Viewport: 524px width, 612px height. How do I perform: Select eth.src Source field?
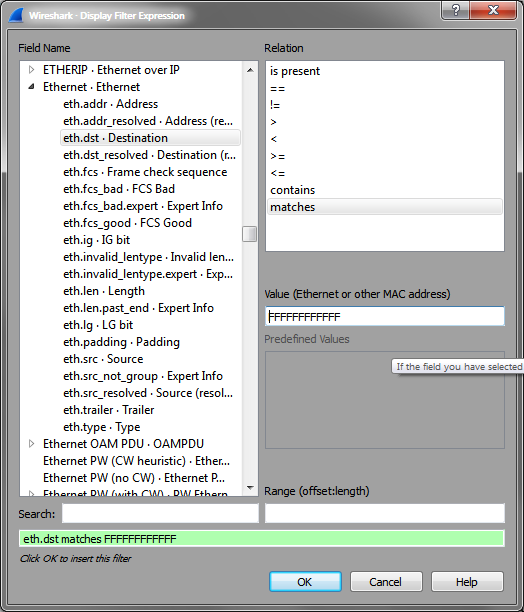pos(103,359)
